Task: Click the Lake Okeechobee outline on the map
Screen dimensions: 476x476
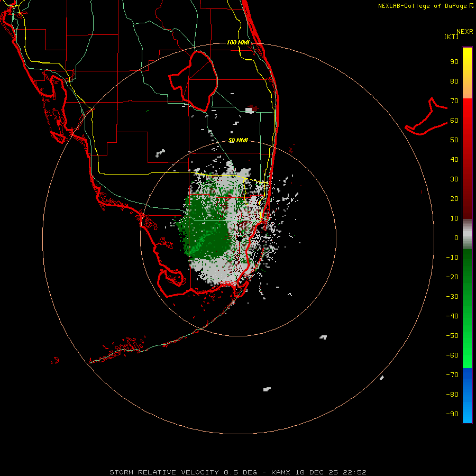Action: click(194, 81)
